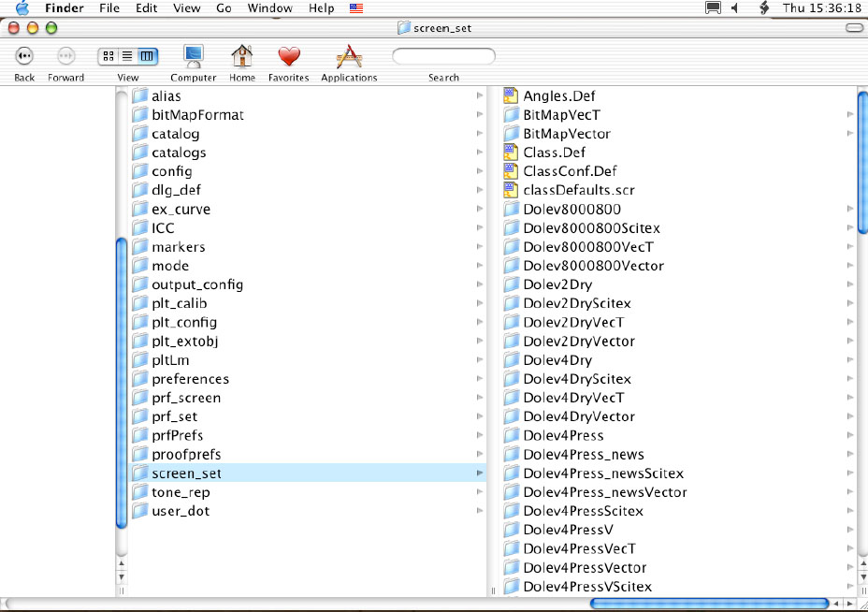The height and width of the screenshot is (612, 868).
Task: Go Back in the Finder toolbar
Action: point(24,56)
